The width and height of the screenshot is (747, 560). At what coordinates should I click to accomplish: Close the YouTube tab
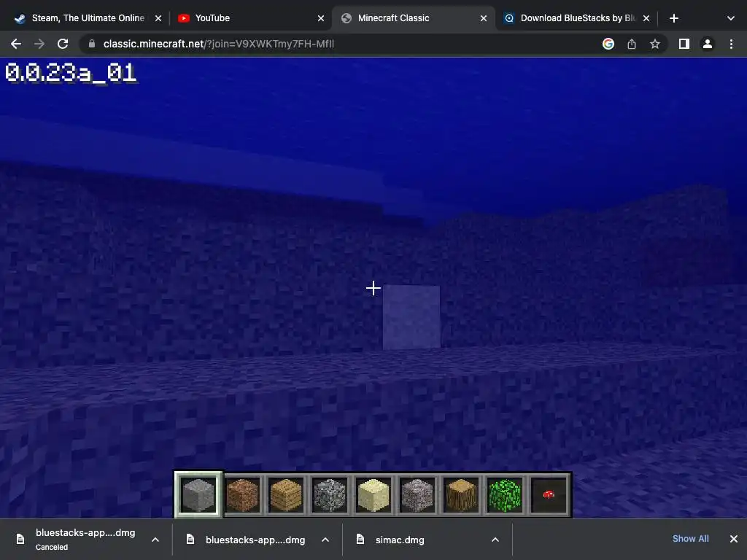(x=321, y=18)
